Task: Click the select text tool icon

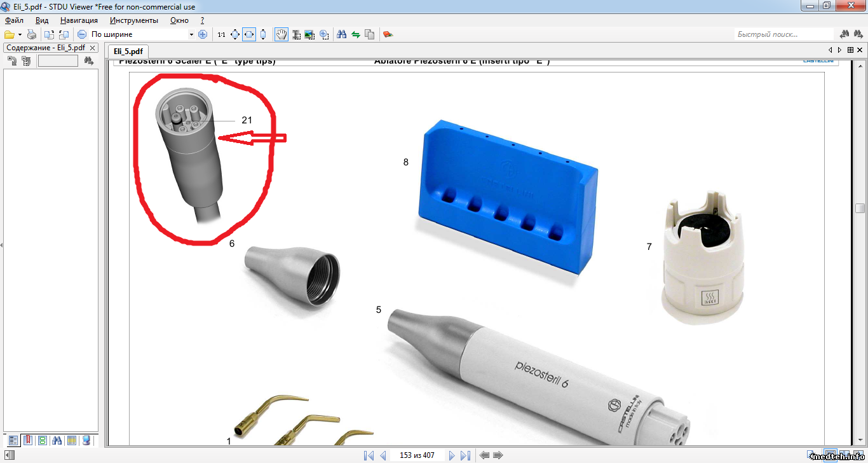Action: pyautogui.click(x=296, y=34)
